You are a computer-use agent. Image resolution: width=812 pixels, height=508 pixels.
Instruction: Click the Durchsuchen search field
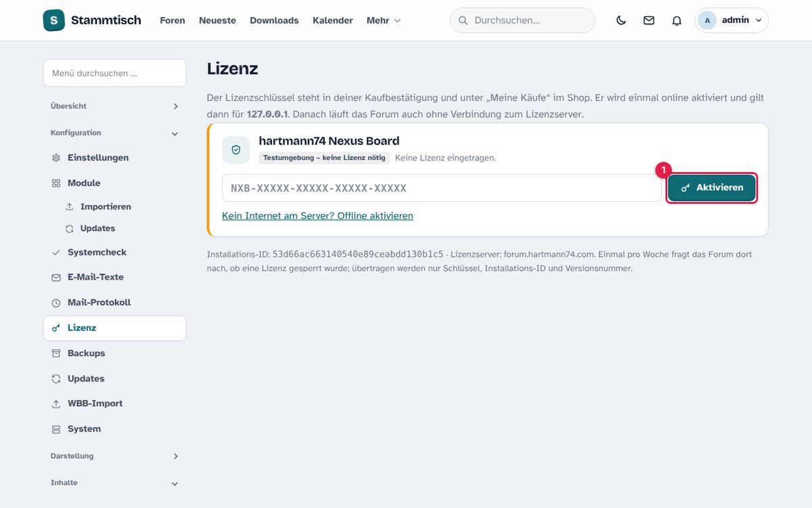click(522, 20)
